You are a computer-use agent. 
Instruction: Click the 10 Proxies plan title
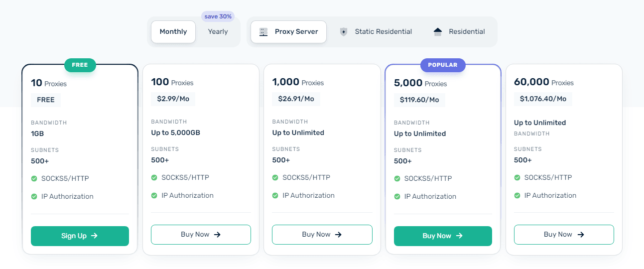pyautogui.click(x=49, y=83)
